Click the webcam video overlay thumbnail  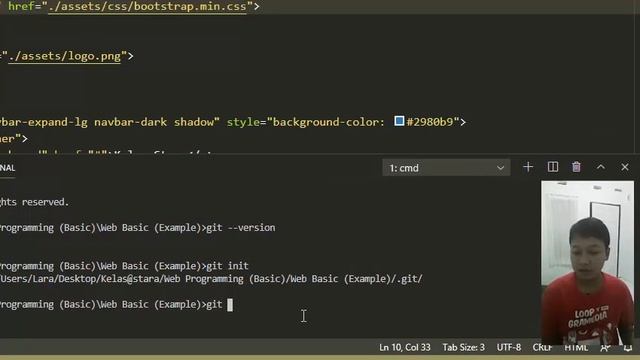click(587, 263)
